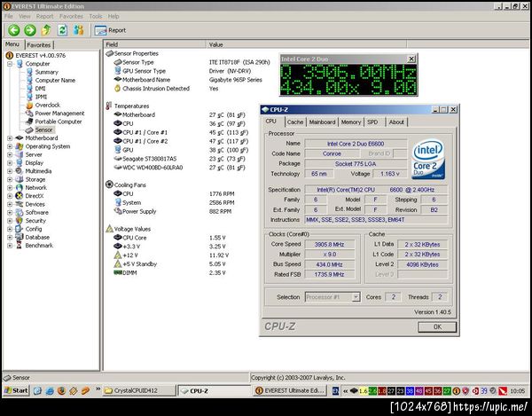Click the Refresh toolbar icon
The image size is (532, 416).
pyautogui.click(x=61, y=29)
